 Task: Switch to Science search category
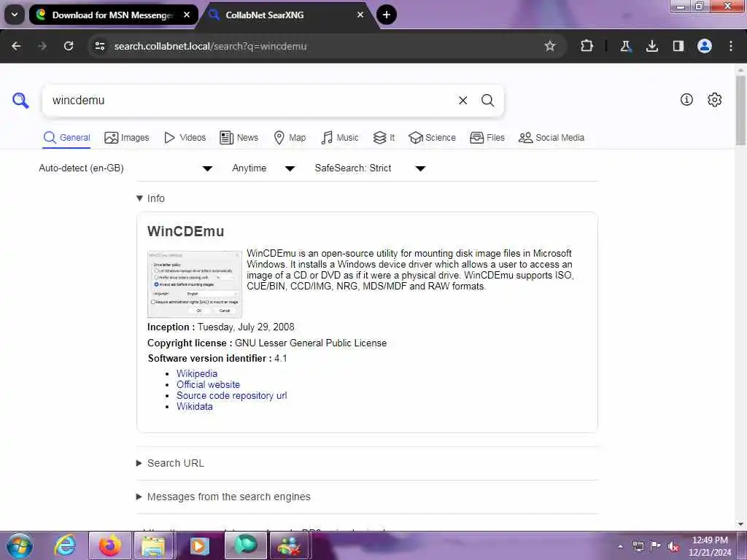pyautogui.click(x=432, y=138)
